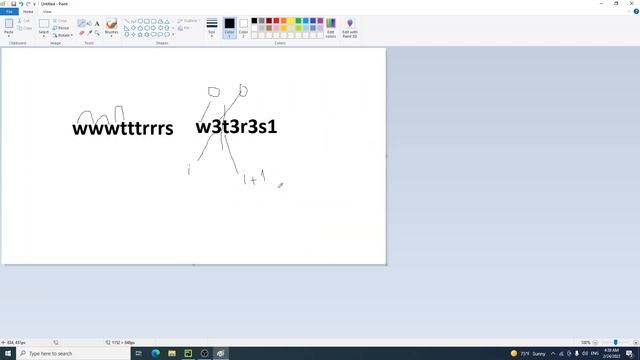This screenshot has height=360, width=640.
Task: Switch to the View tab
Action: point(47,11)
